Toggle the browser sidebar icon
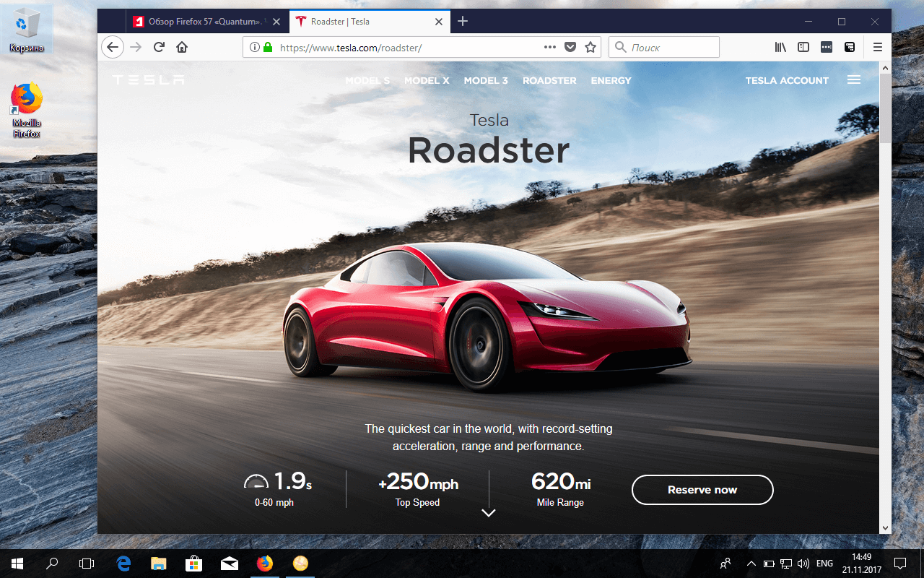 tap(803, 46)
